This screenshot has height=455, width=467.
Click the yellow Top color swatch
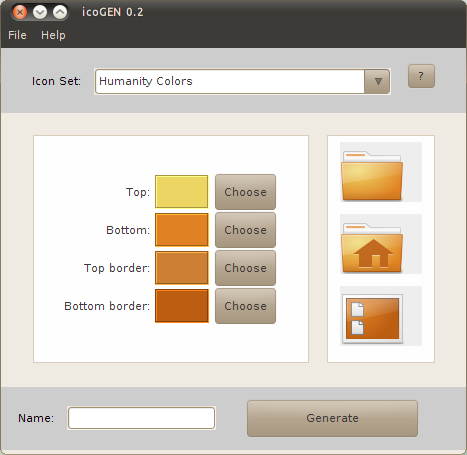182,192
